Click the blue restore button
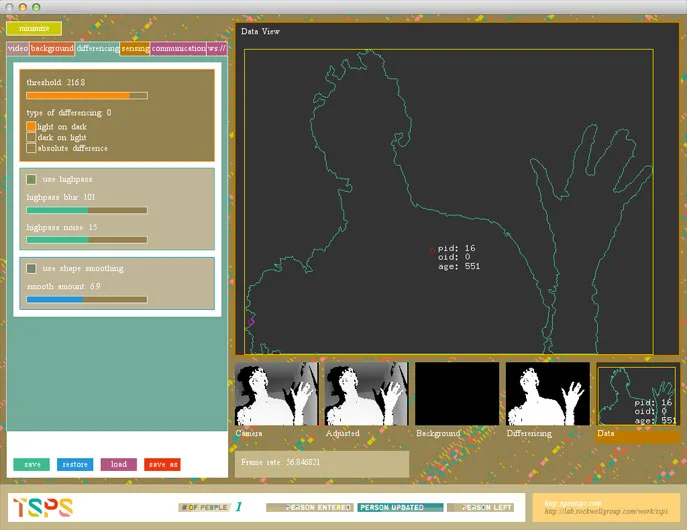The width and height of the screenshot is (687, 530). tap(75, 464)
